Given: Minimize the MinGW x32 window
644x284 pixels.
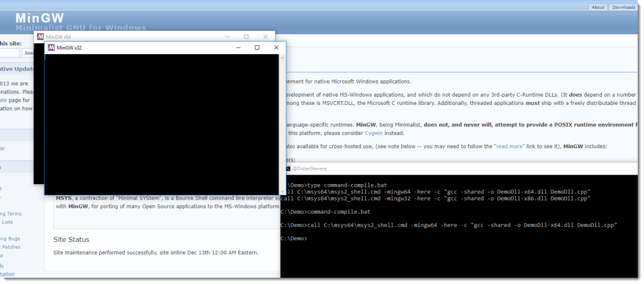Looking at the screenshot, I should (238, 48).
